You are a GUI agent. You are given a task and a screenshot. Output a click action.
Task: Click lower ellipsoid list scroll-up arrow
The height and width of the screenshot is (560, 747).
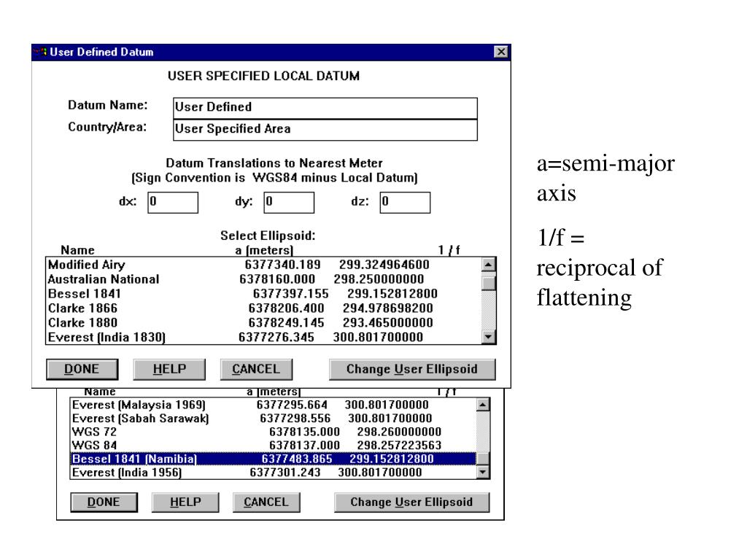(x=483, y=405)
